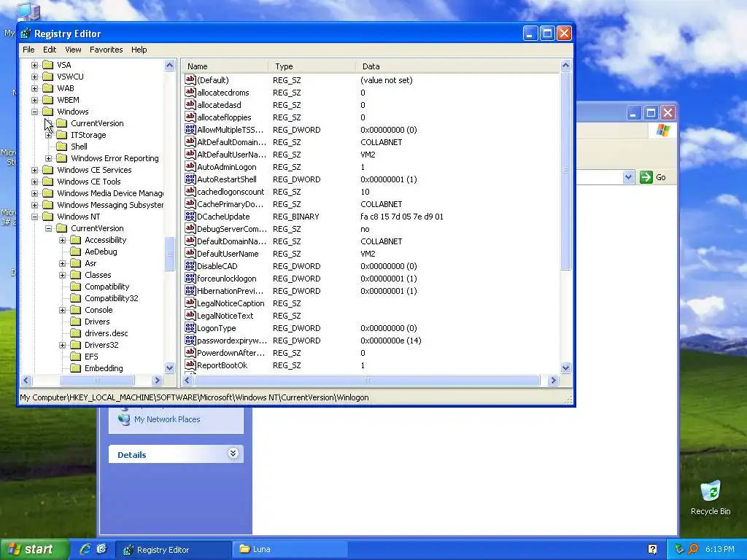The width and height of the screenshot is (747, 560).
Task: Click the ReportBootOk string icon
Action: [190, 365]
